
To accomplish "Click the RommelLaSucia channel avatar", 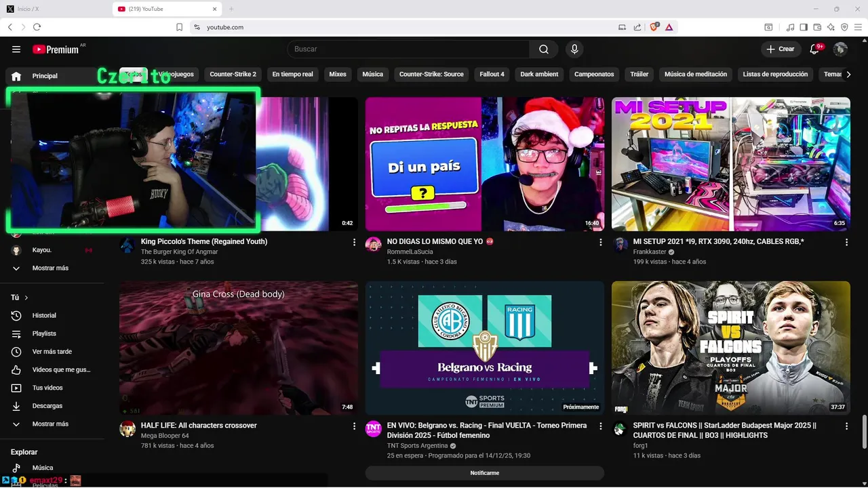I will [x=374, y=245].
